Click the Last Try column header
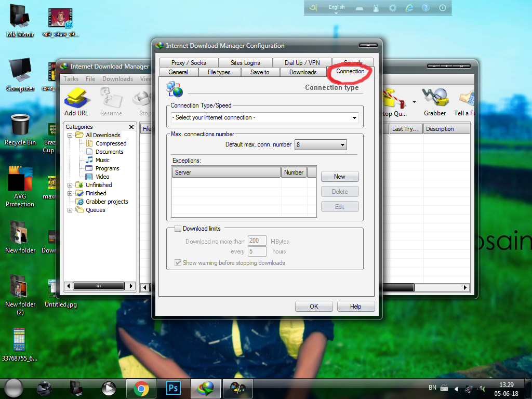 click(x=406, y=129)
